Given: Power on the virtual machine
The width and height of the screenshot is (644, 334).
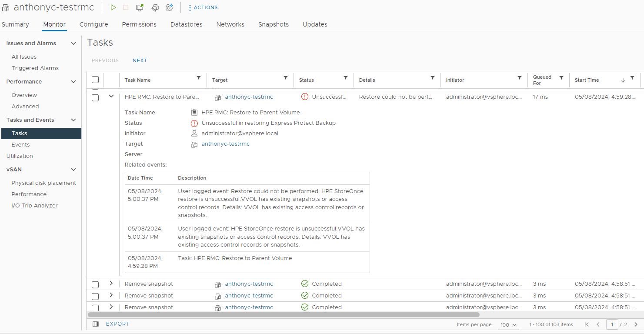Looking at the screenshot, I should (113, 7).
